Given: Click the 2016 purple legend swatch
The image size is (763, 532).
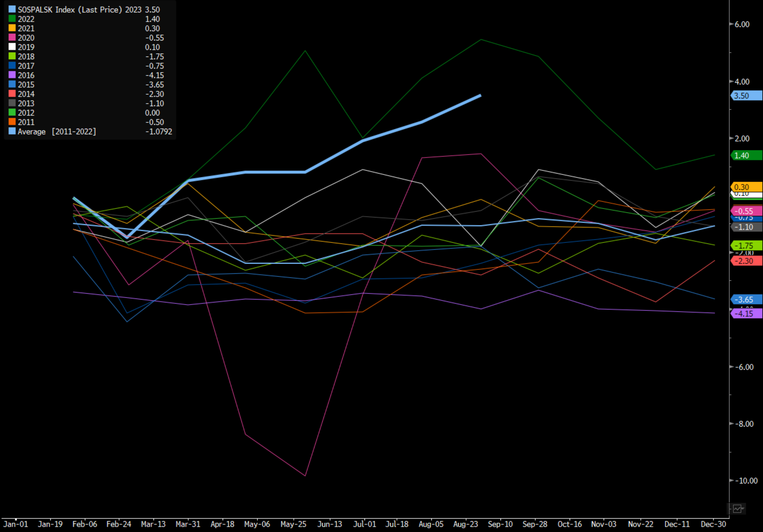Looking at the screenshot, I should click(12, 75).
